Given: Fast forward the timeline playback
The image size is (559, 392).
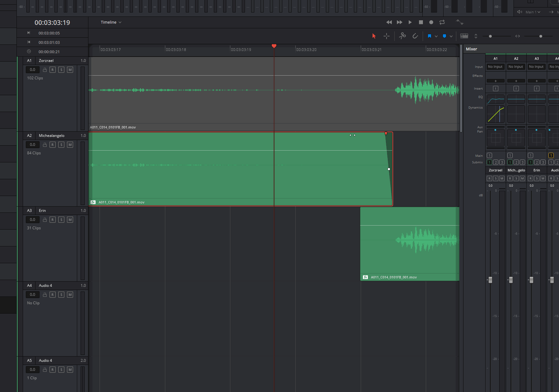Looking at the screenshot, I should coord(400,22).
